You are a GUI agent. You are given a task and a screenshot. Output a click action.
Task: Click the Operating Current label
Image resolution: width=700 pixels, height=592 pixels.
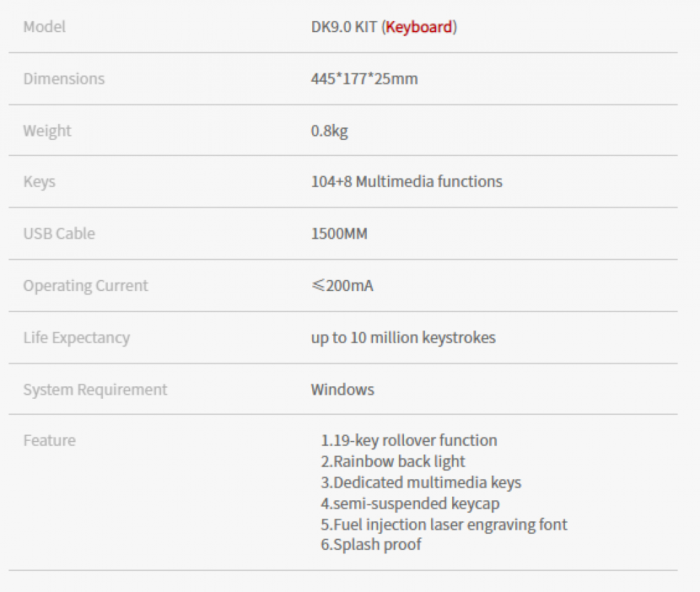coord(85,286)
